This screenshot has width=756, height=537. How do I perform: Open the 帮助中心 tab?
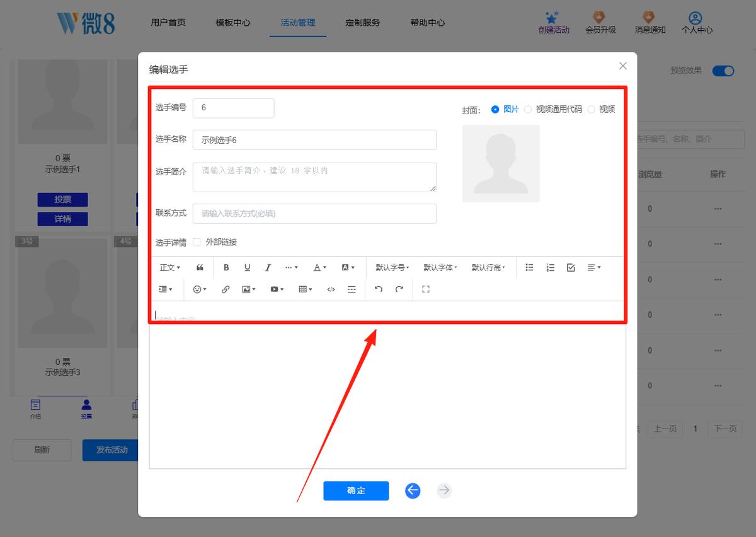tap(428, 23)
